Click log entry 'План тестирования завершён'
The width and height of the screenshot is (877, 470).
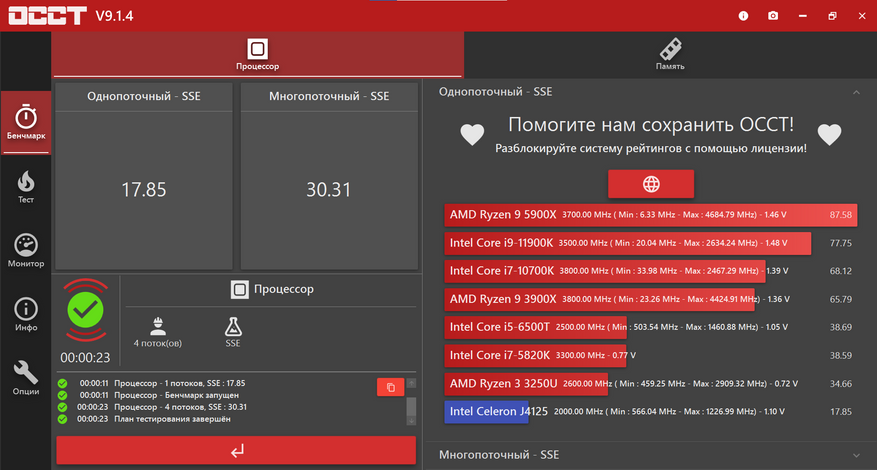(172, 419)
